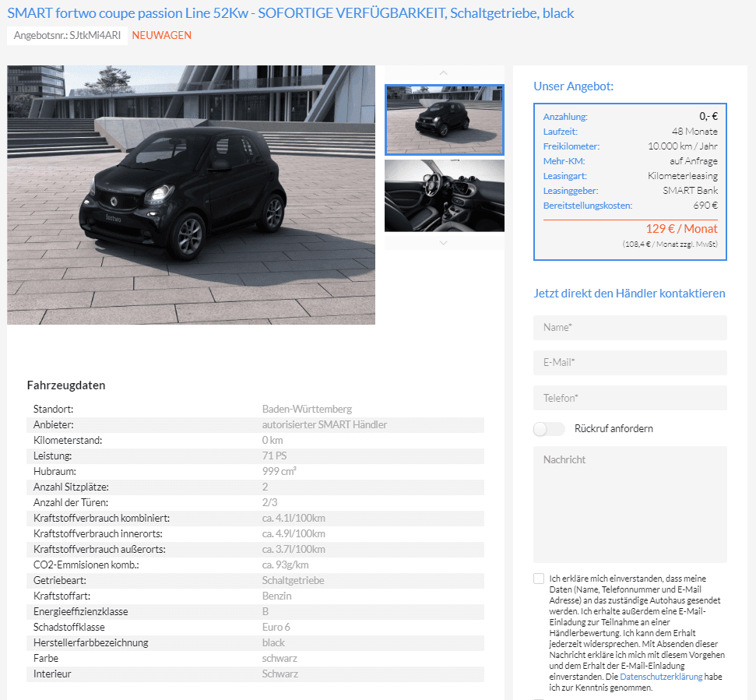Image resolution: width=756 pixels, height=700 pixels.
Task: Click the NEUWAGEN badge
Action: pos(161,35)
